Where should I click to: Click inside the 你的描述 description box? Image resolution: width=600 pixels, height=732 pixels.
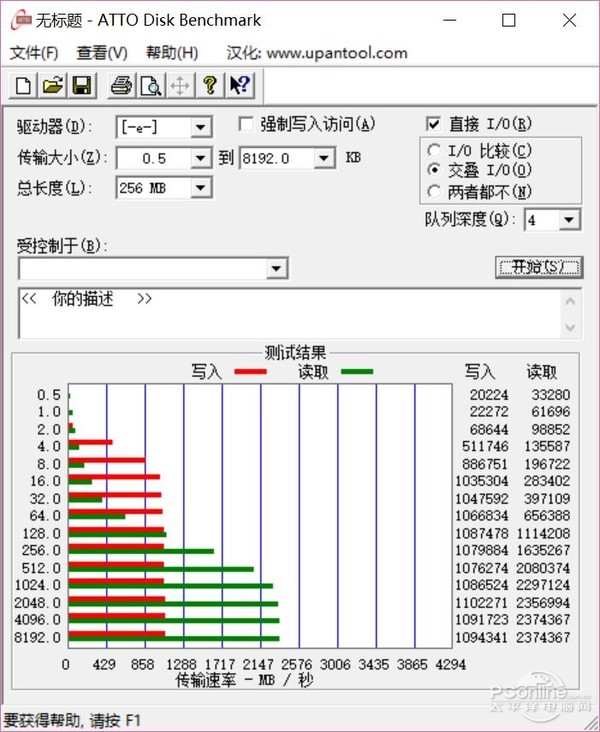tap(289, 314)
